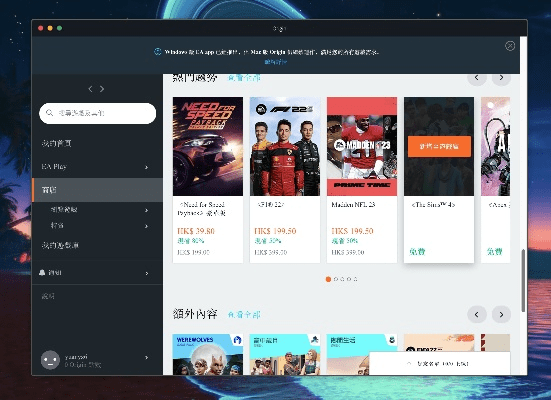Show next extra content with right arrow
Screen dimensions: 551x400
pyautogui.click(x=501, y=314)
